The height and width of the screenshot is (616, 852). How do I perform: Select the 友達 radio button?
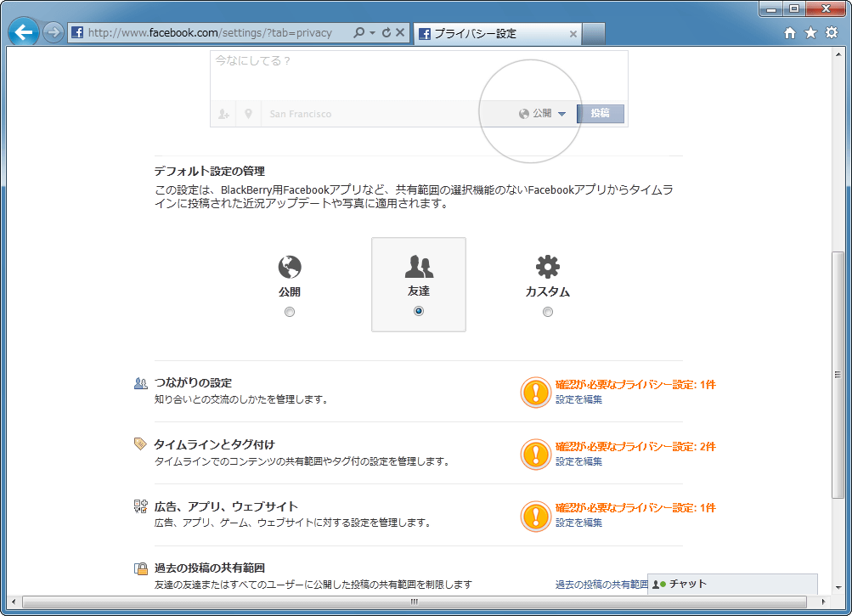click(419, 311)
